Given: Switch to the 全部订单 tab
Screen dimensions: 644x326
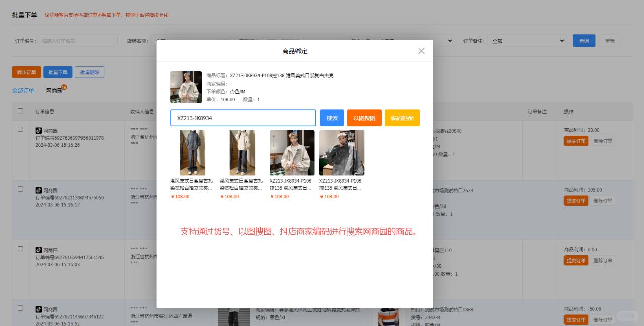Looking at the screenshot, I should point(23,91).
